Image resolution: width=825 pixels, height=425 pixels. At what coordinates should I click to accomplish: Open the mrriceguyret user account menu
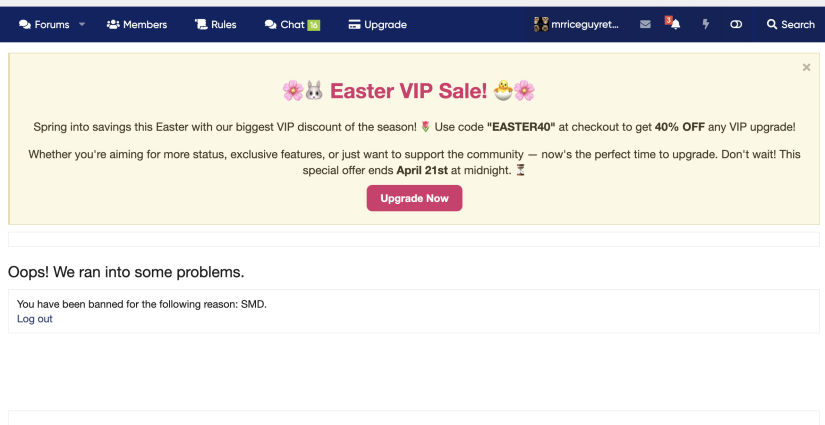point(577,24)
